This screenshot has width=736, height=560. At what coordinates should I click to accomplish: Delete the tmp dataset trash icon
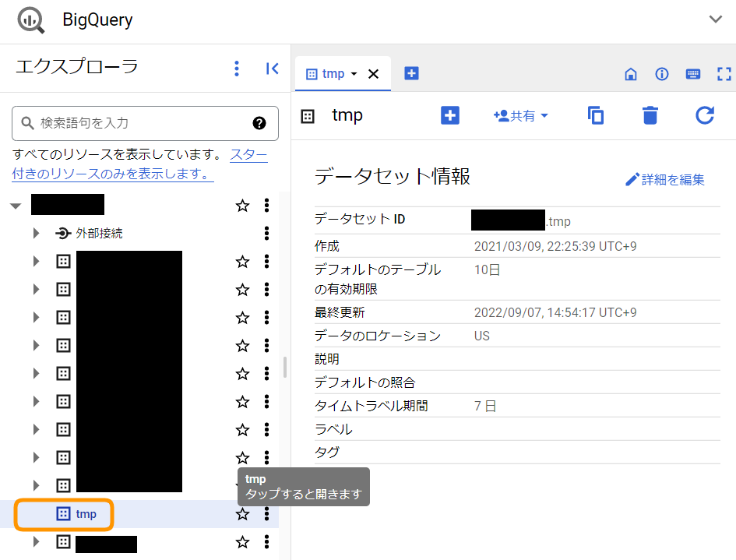coord(650,115)
